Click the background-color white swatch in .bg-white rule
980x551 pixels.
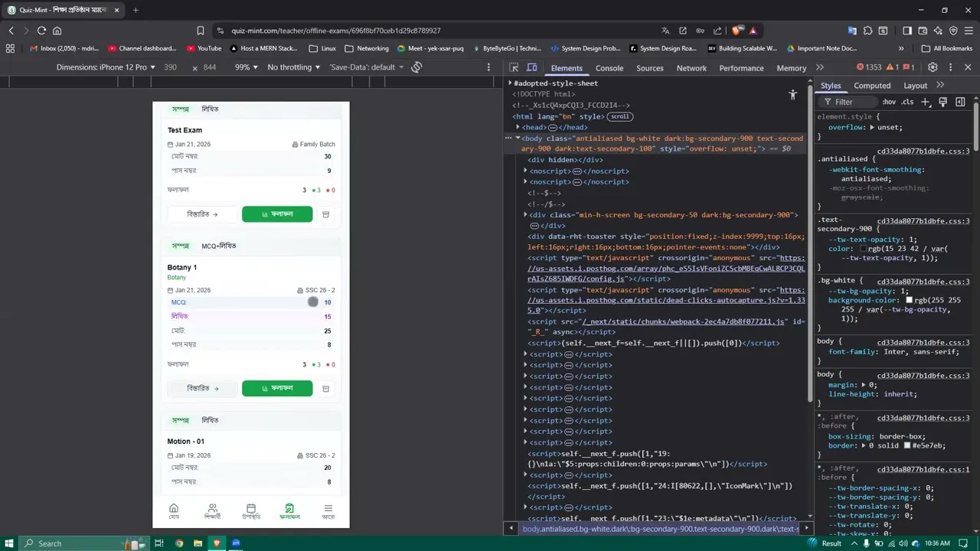[x=909, y=301]
